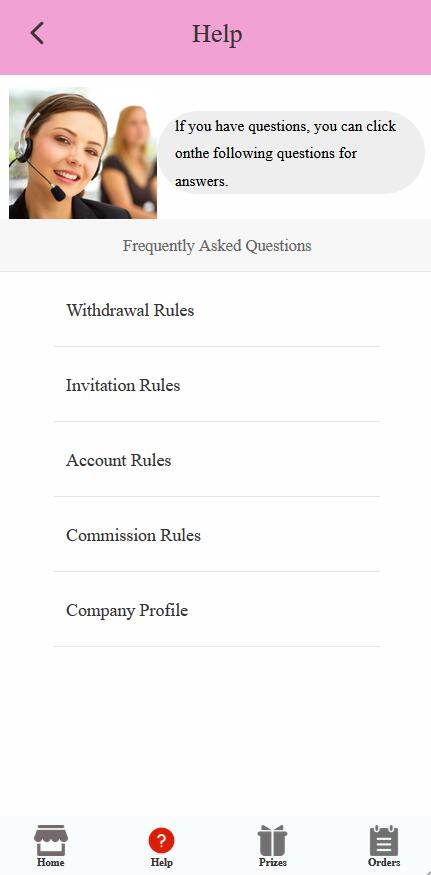Select the red Help question mark icon
Image resolution: width=431 pixels, height=875 pixels.
point(161,840)
